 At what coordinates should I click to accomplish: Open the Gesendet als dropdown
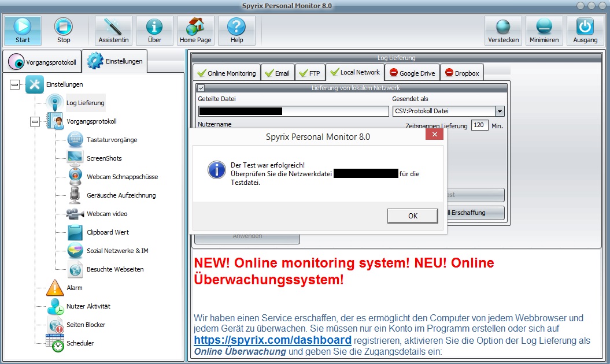[x=500, y=111]
